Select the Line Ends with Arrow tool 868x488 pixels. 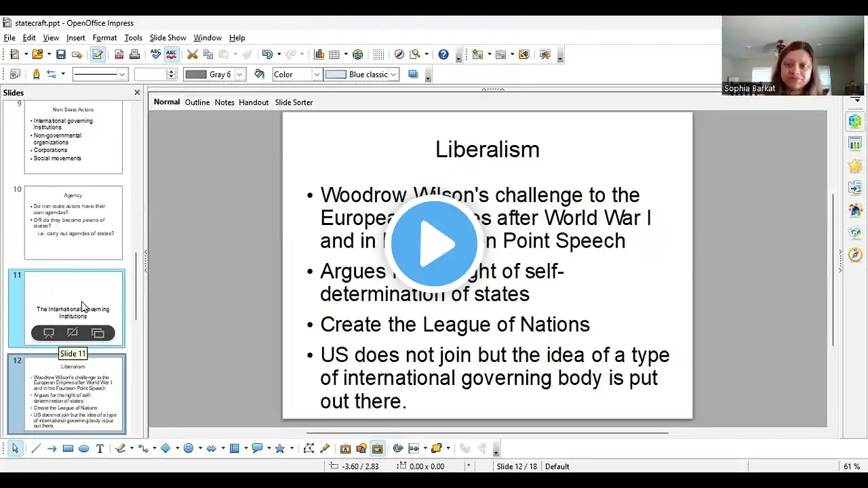pyautogui.click(x=52, y=448)
